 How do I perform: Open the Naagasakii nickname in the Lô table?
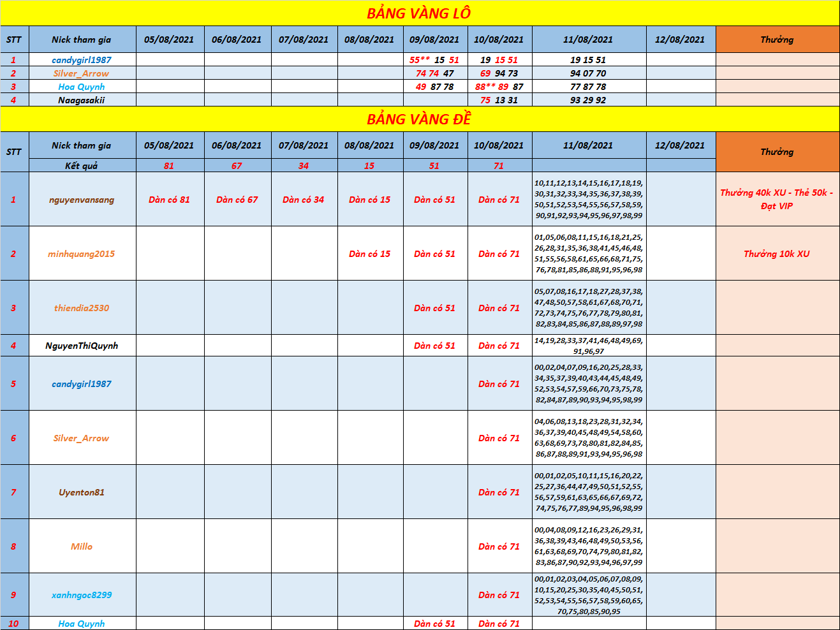point(82,100)
